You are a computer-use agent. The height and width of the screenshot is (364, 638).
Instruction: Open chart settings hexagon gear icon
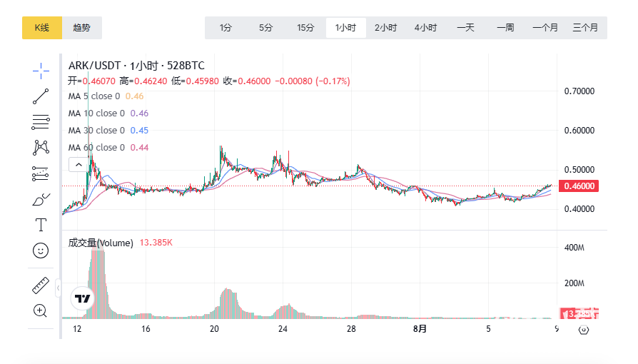click(583, 329)
